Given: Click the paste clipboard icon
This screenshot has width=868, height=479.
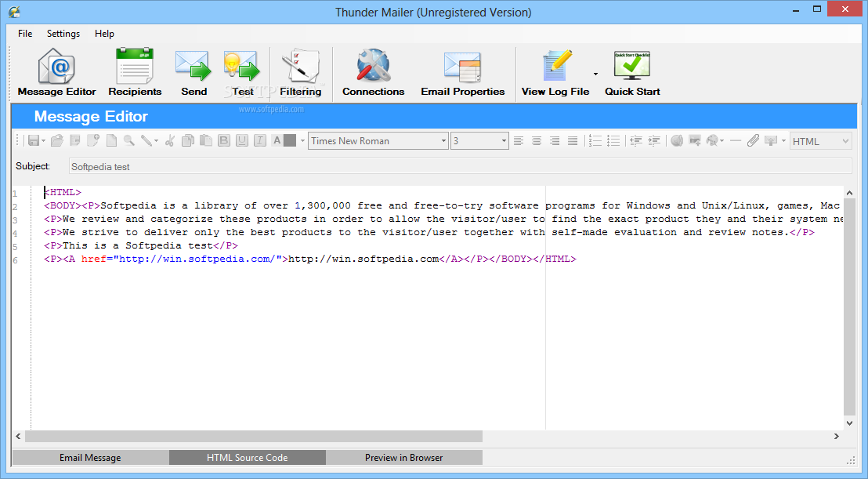Looking at the screenshot, I should click(206, 140).
